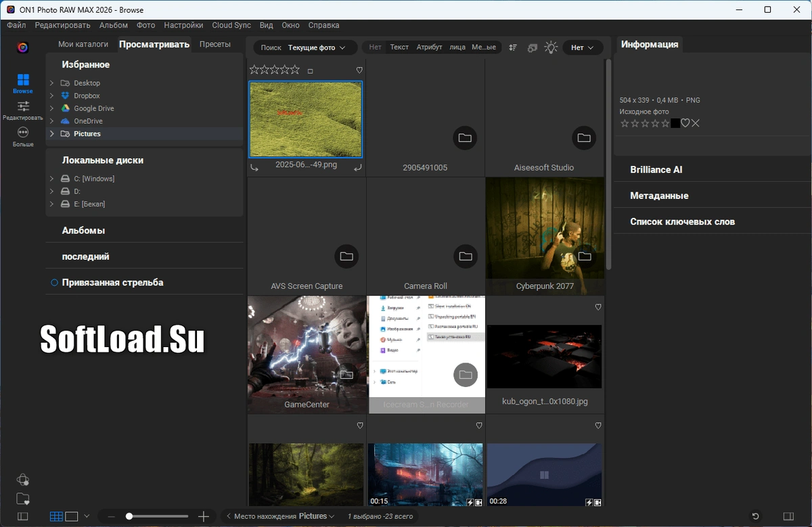Click the plus to increase thumbnail size

coord(204,516)
